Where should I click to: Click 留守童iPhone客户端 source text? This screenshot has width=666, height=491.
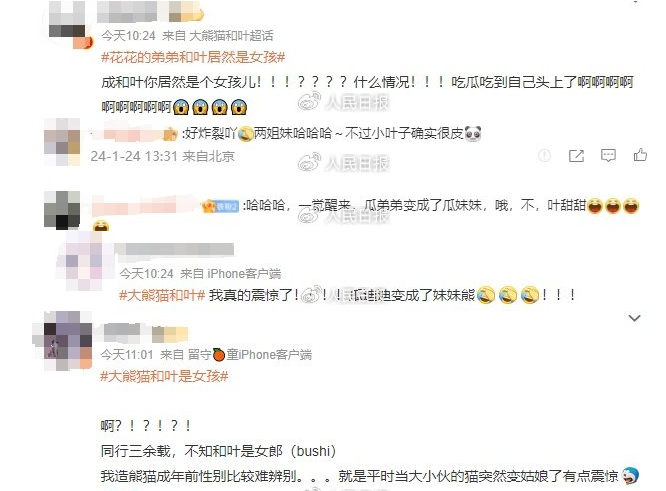[250, 355]
